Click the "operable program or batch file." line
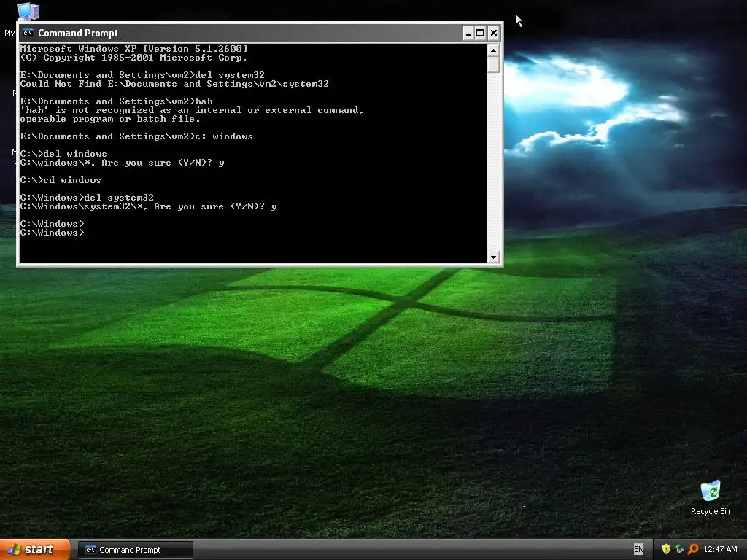This screenshot has width=747, height=560. 110,119
